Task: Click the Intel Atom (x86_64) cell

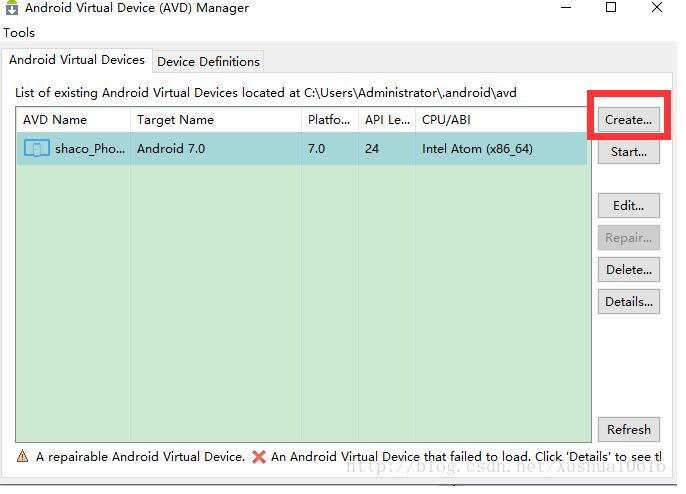Action: pos(501,149)
